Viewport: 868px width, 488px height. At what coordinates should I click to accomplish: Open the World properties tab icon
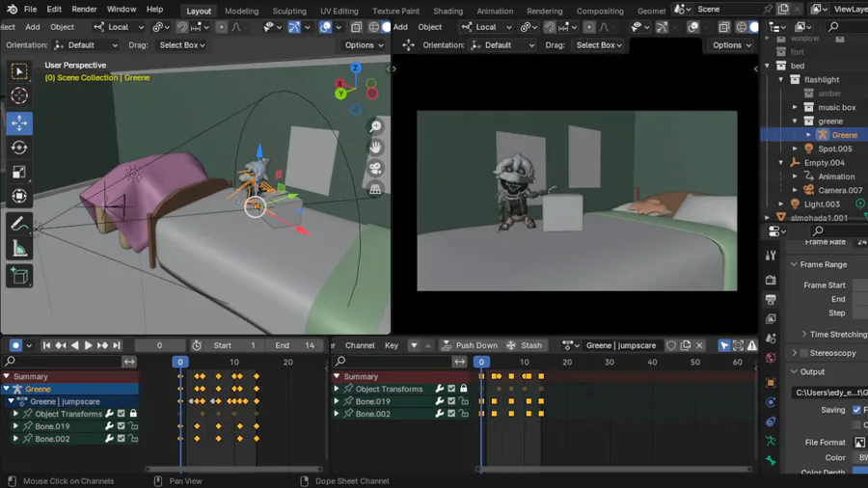[771, 358]
